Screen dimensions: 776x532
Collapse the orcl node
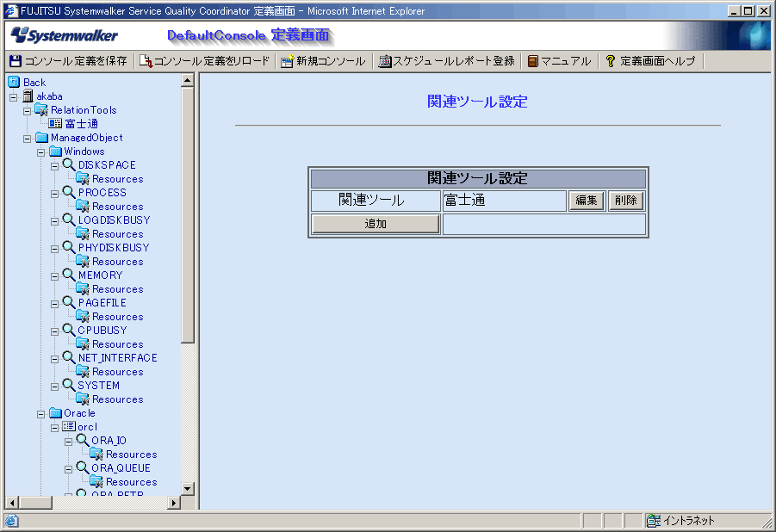point(55,428)
